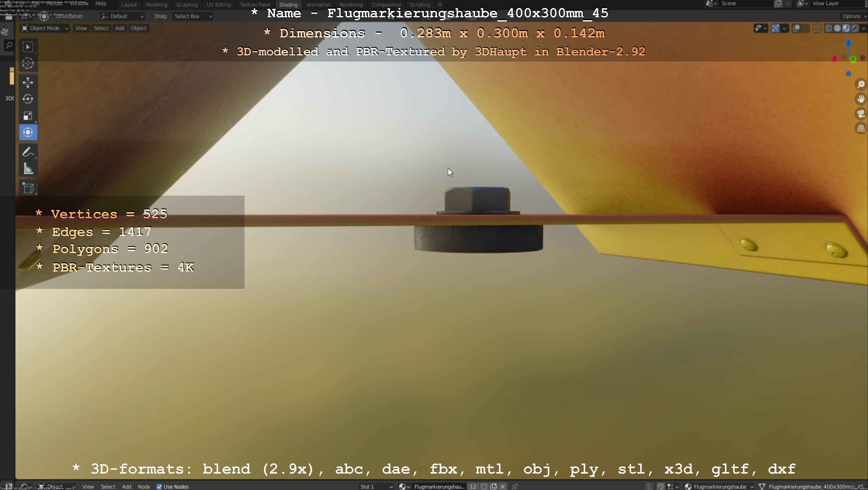This screenshot has height=490, width=868.
Task: Toggle viewport overlays button
Action: [797, 28]
